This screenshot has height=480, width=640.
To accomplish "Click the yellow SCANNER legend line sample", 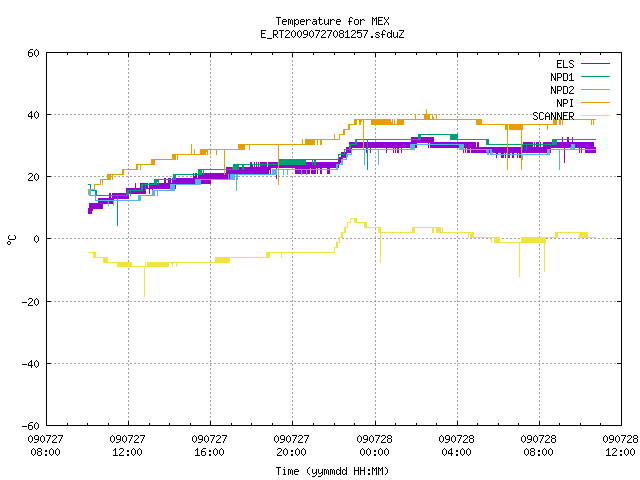I will click(x=595, y=116).
